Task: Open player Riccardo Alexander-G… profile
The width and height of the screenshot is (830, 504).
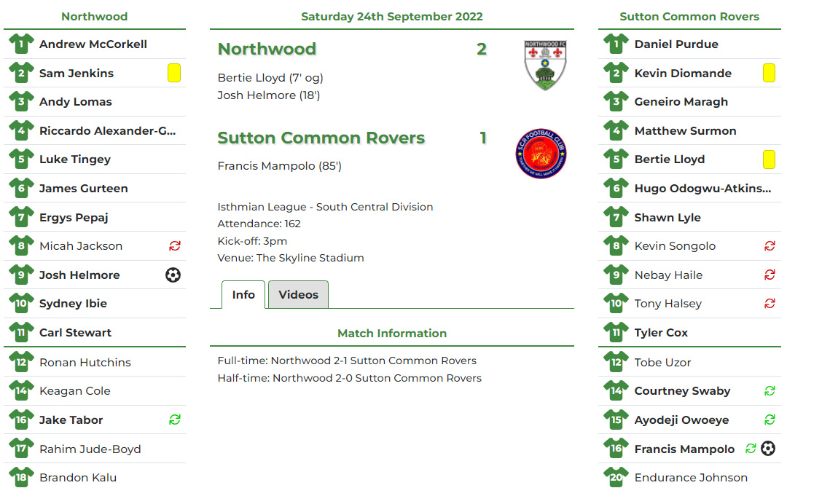Action: pyautogui.click(x=107, y=131)
